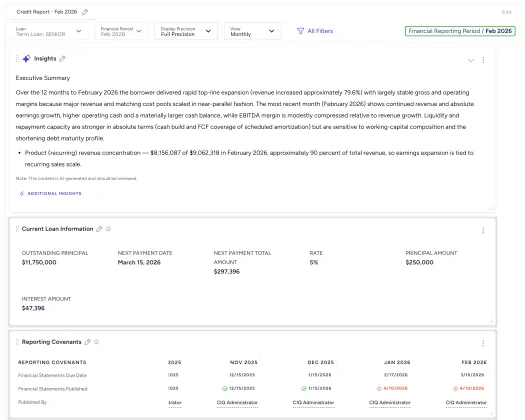Click the Additional Insights link icon
This screenshot has height=420, width=525.
coord(22,194)
